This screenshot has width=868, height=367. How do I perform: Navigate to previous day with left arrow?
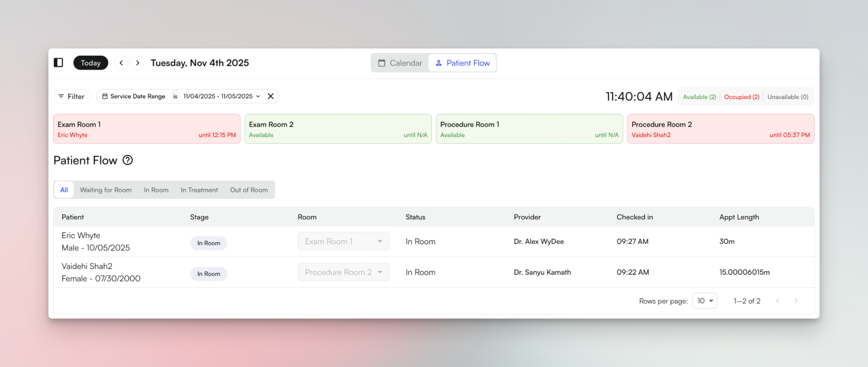(x=121, y=63)
